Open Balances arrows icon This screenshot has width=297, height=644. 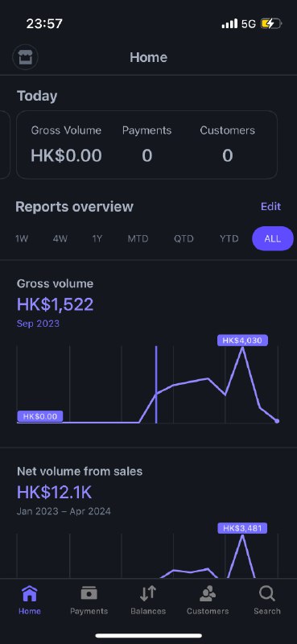point(148,593)
